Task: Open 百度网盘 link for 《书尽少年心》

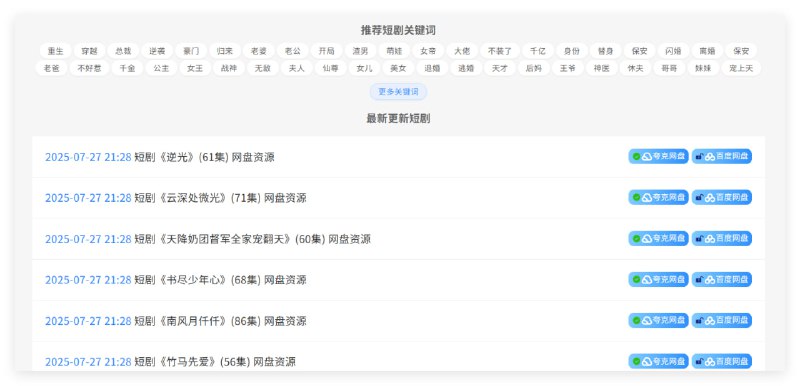Action: tap(721, 279)
